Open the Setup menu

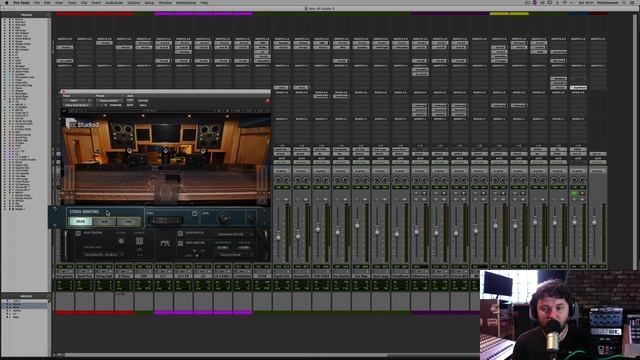(149, 2)
